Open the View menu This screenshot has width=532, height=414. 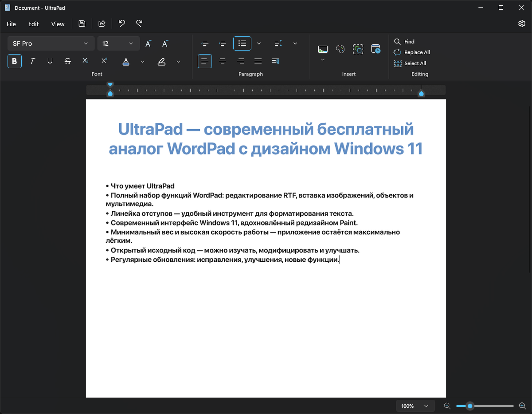pyautogui.click(x=58, y=24)
